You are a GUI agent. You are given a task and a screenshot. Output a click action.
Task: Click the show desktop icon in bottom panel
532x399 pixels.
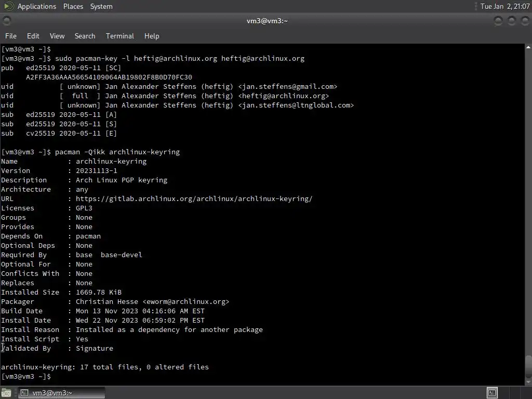tap(6, 393)
